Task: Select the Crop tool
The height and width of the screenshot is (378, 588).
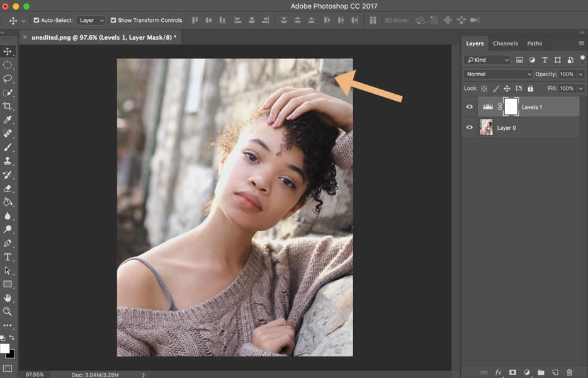Action: 8,106
